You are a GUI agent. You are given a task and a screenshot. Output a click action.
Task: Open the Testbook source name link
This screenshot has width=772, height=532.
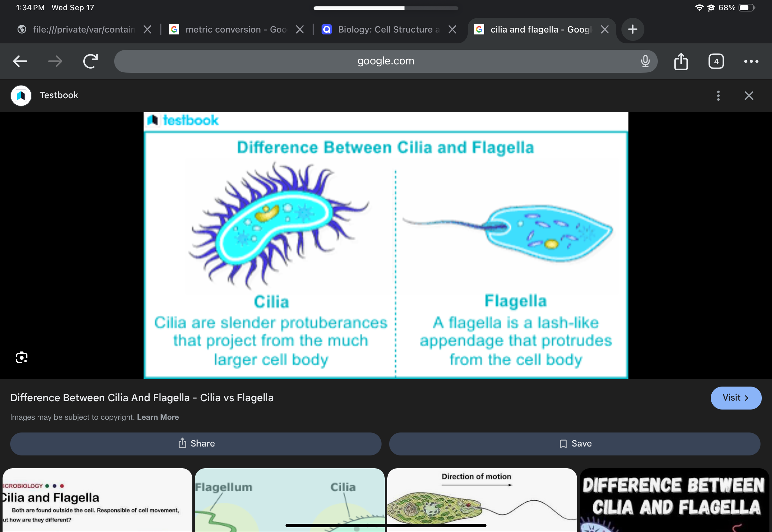59,95
